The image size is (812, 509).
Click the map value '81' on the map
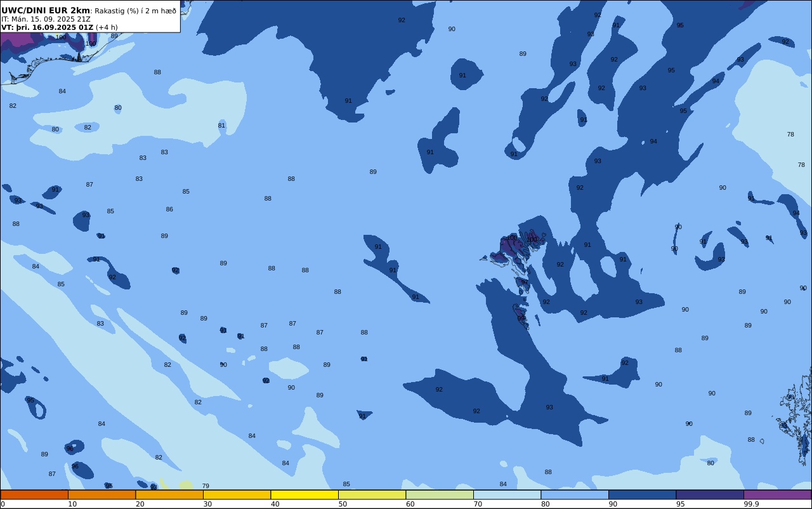click(221, 126)
